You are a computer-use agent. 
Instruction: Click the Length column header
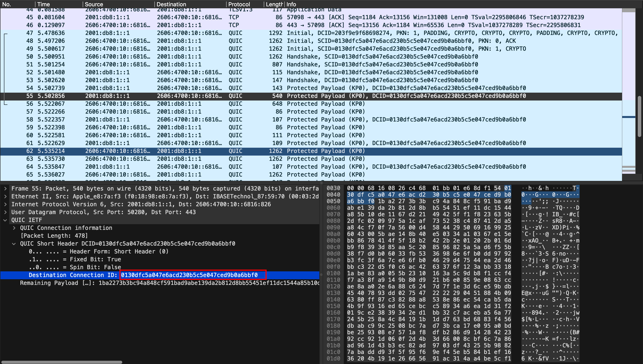point(274,4)
